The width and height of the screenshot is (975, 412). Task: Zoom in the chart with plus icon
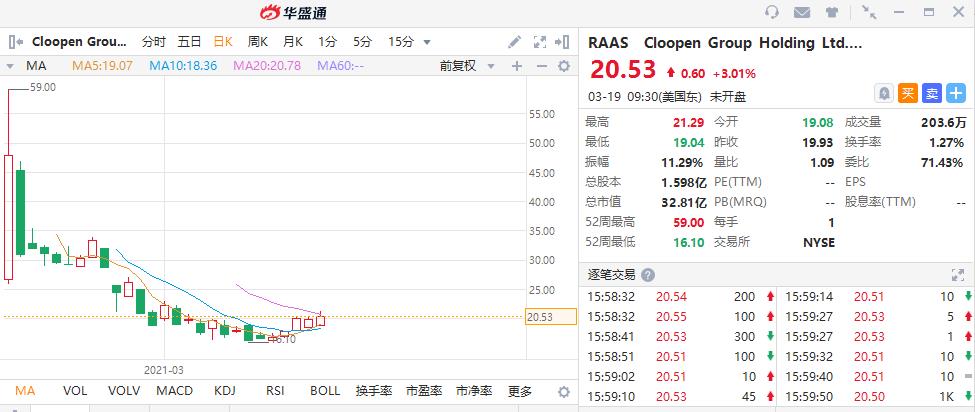pos(517,66)
